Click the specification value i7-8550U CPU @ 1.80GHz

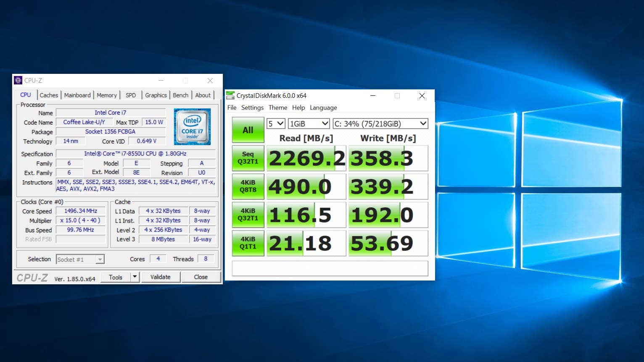click(x=135, y=154)
